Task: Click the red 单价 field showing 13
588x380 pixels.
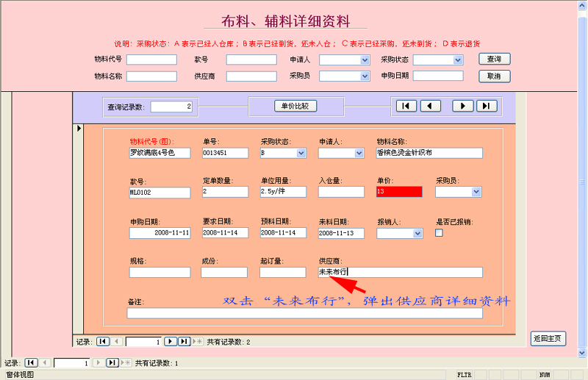Action: pyautogui.click(x=399, y=192)
